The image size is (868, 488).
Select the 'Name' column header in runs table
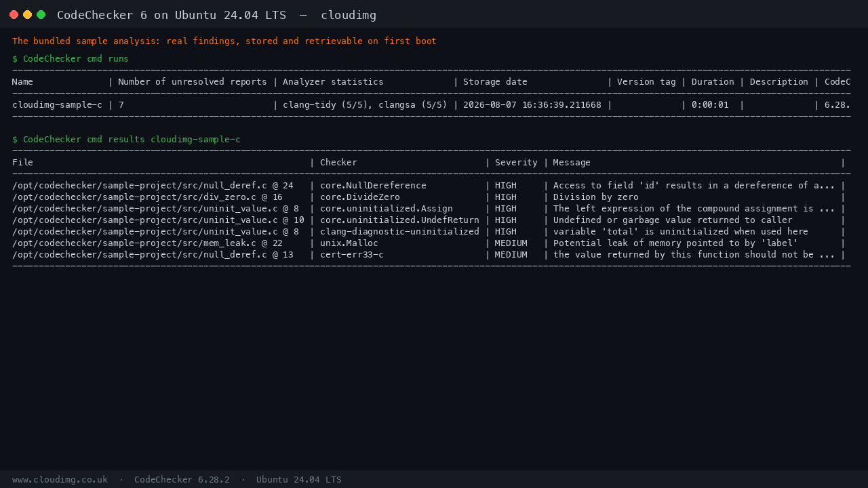coord(22,82)
